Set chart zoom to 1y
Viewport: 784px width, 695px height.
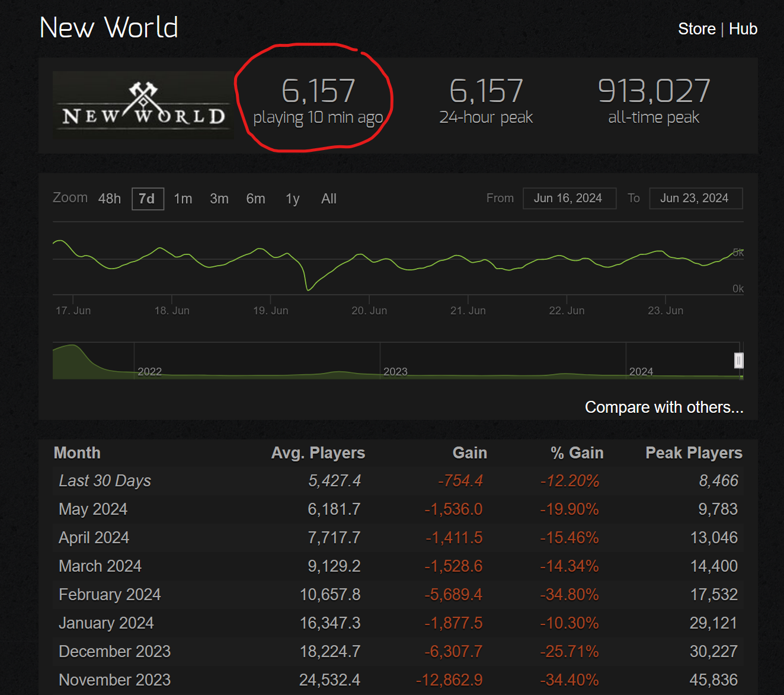(x=292, y=199)
